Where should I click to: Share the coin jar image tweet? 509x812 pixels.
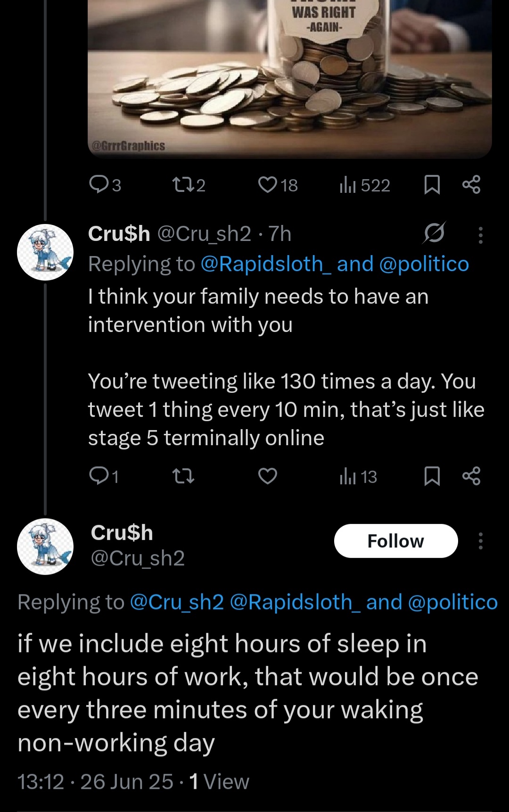(471, 184)
